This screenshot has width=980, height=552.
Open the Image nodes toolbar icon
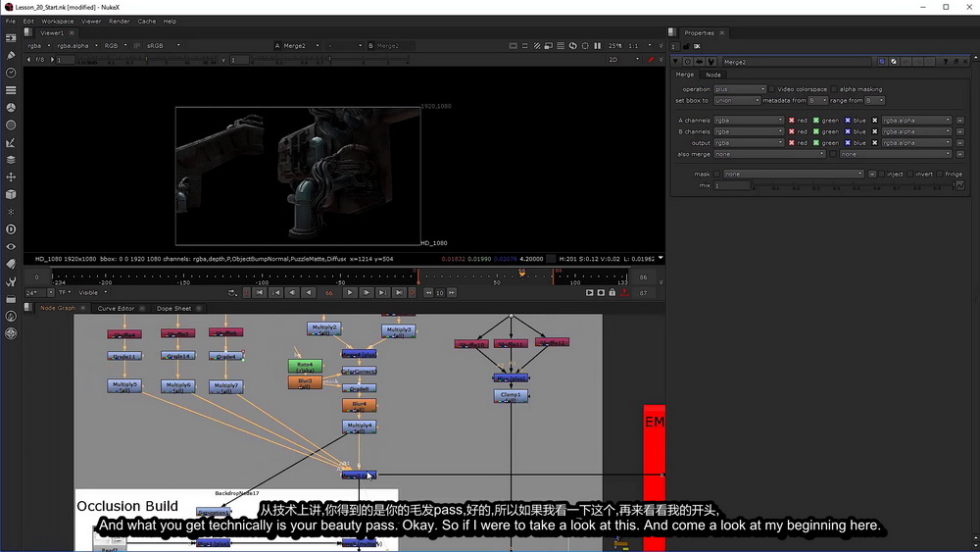click(11, 38)
